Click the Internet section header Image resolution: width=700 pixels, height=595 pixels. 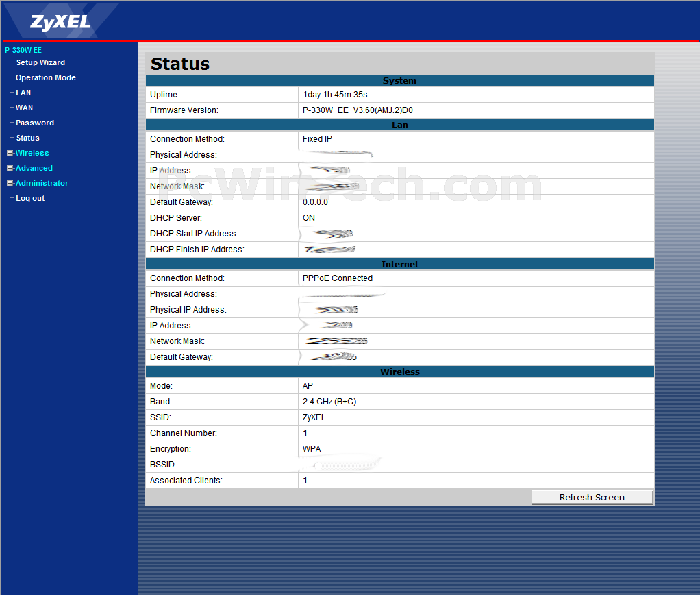(399, 264)
